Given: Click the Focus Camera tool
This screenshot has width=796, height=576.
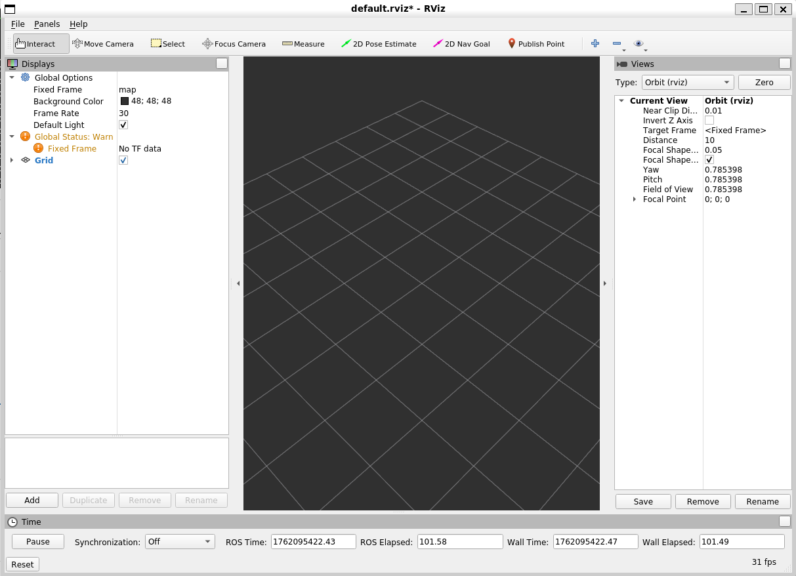Looking at the screenshot, I should click(234, 44).
